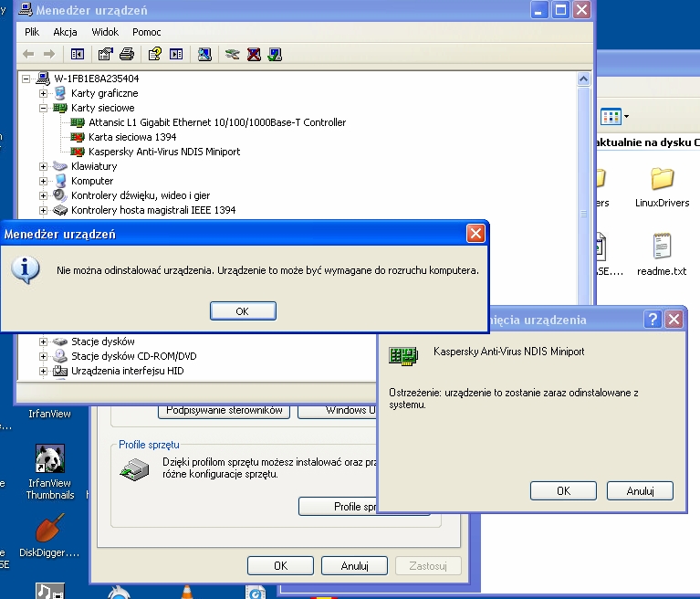Open Help via the question mark toolbar icon
Viewport: 700px width, 599px height.
click(155, 55)
